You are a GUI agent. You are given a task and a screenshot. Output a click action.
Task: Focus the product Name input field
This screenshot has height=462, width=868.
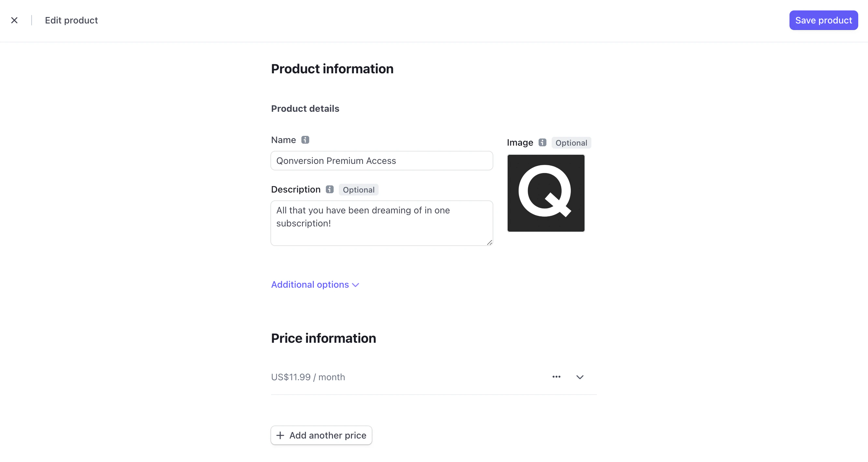[382, 161]
